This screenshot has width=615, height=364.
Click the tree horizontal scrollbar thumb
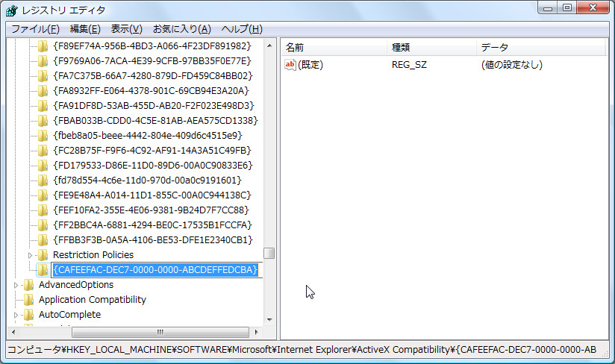[x=160, y=332]
